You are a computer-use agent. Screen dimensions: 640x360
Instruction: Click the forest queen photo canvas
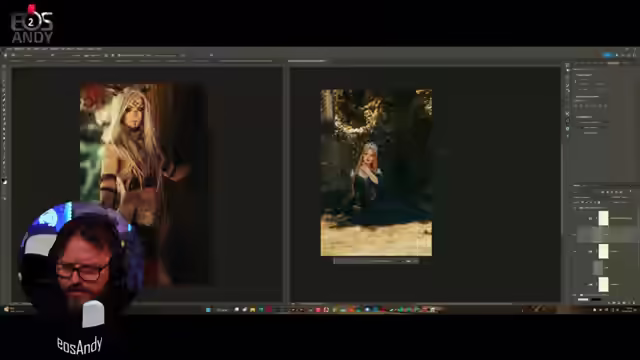click(x=376, y=173)
